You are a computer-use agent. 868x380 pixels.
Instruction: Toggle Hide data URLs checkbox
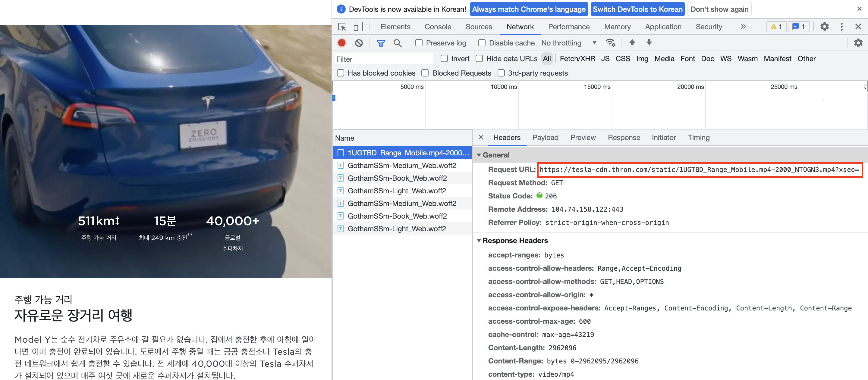click(479, 58)
